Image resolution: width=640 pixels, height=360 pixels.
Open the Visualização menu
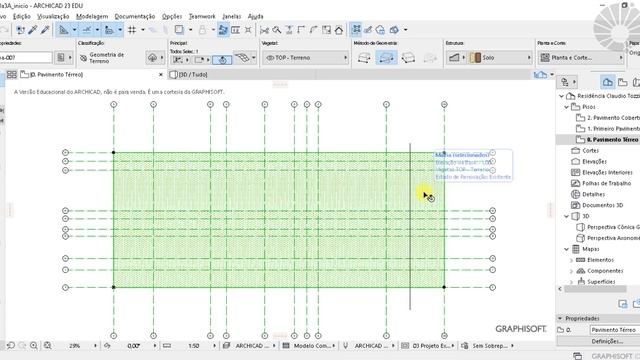[x=53, y=16]
